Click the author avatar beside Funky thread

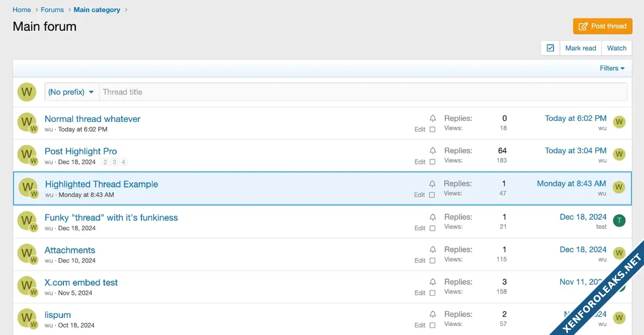pyautogui.click(x=26, y=220)
